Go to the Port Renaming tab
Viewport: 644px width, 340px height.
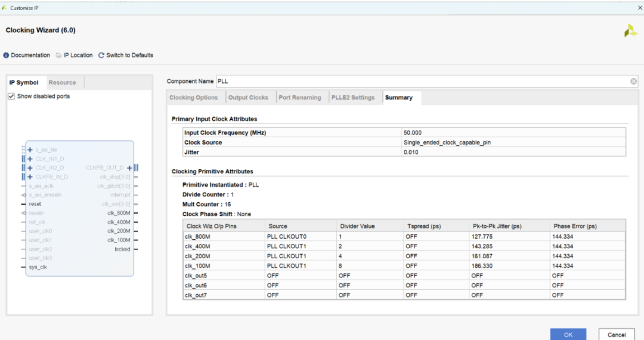pyautogui.click(x=299, y=98)
